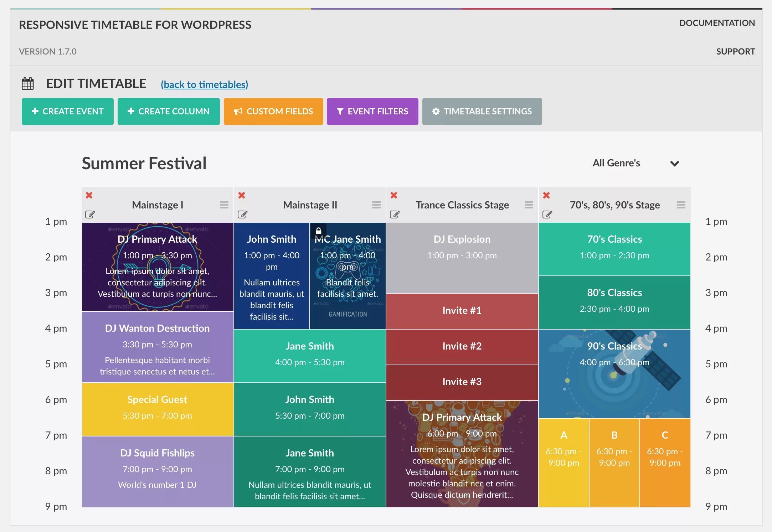Click the chevron next to All Genre's
This screenshot has width=772, height=532.
coord(674,164)
